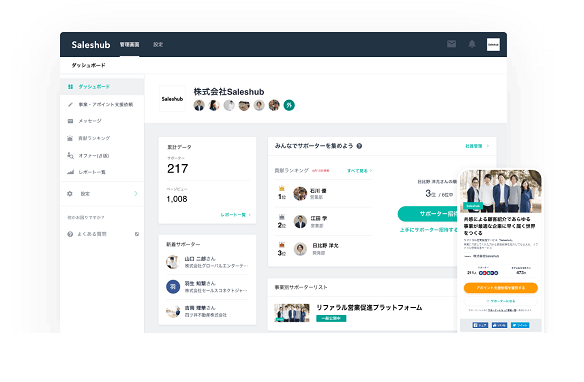This screenshot has height=382, width=584.
Task: Click the Facebook share button in phone preview
Action: (x=480, y=325)
